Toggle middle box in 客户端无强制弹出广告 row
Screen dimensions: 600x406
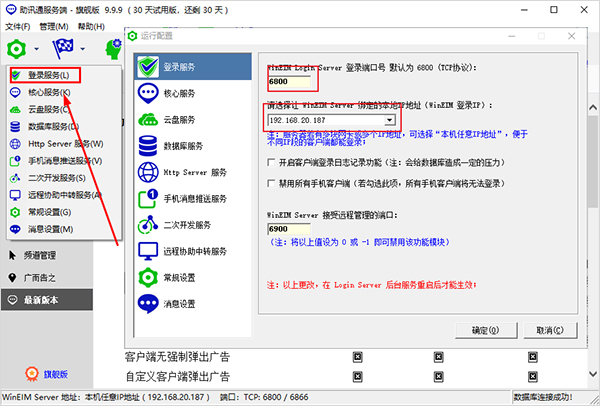click(x=439, y=357)
